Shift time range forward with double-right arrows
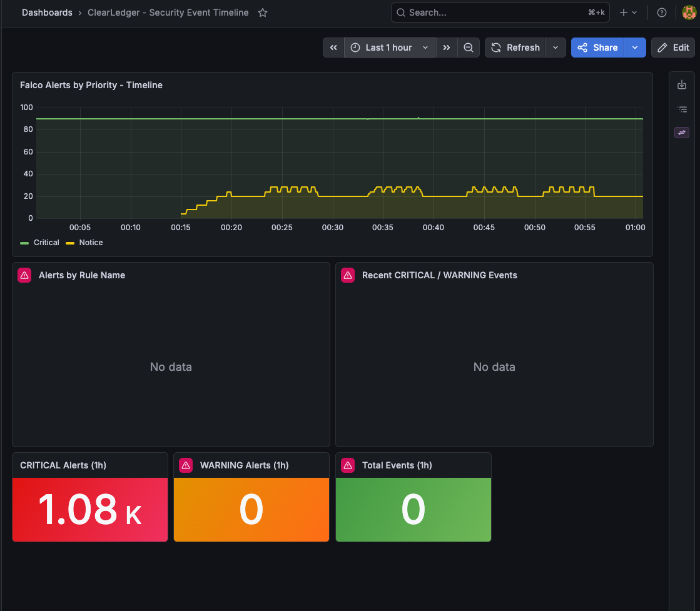 447,48
